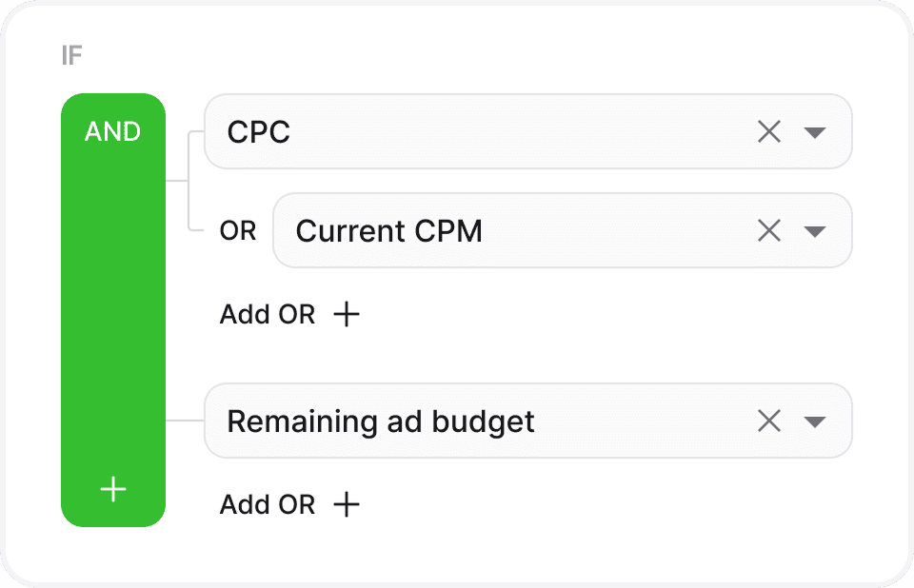
Task: Toggle the AND operator label
Action: point(113,132)
